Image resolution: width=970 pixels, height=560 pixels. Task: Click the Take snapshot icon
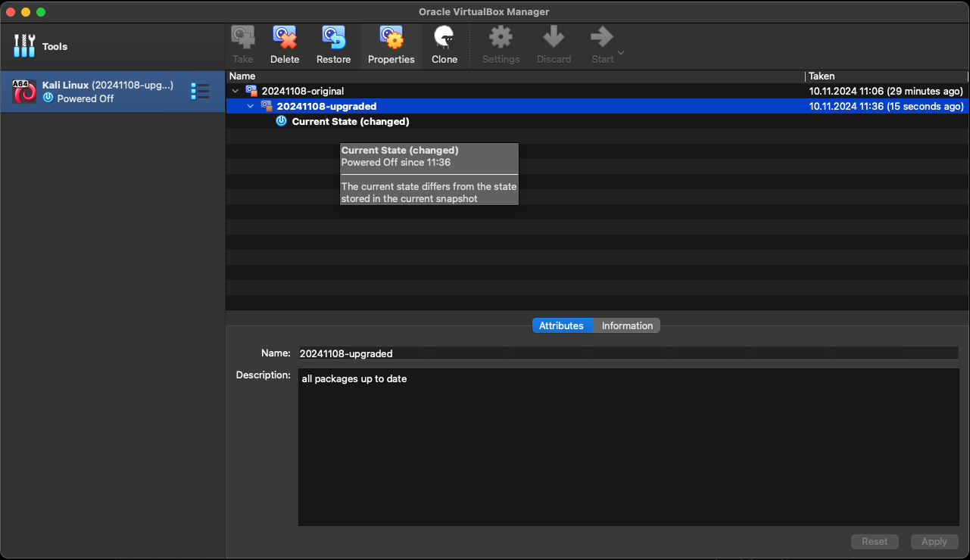pyautogui.click(x=243, y=38)
